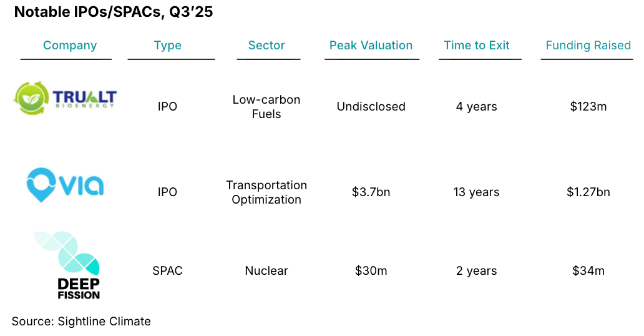Click the $3.7bn peak valuation value
Image resolution: width=644 pixels, height=336 pixels.
pyautogui.click(x=371, y=192)
